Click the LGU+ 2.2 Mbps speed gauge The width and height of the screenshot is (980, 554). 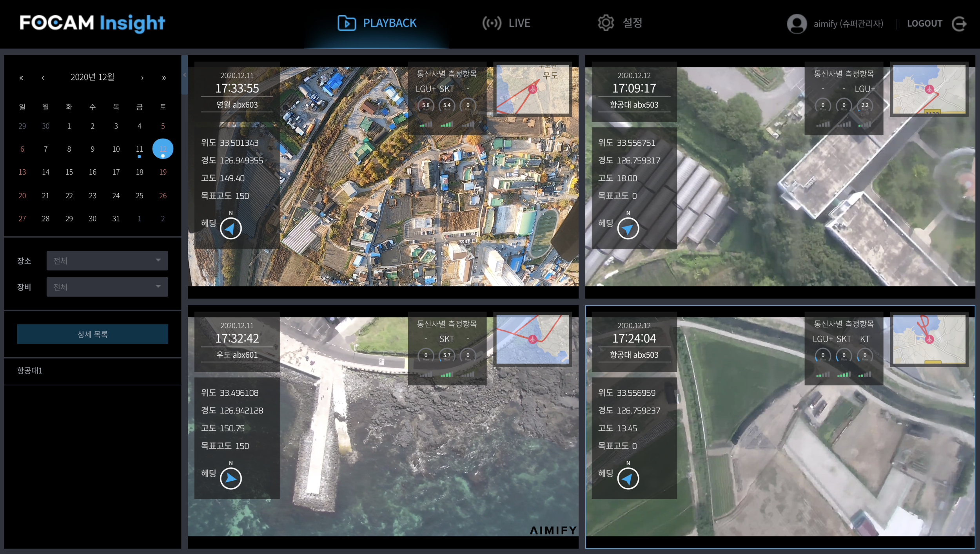coord(866,105)
